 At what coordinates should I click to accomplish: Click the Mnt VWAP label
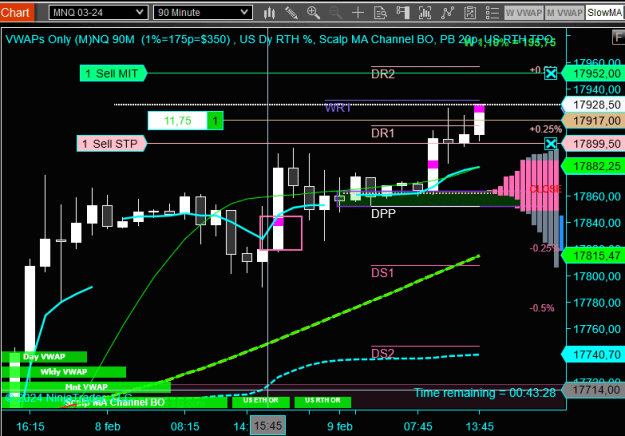tap(86, 387)
